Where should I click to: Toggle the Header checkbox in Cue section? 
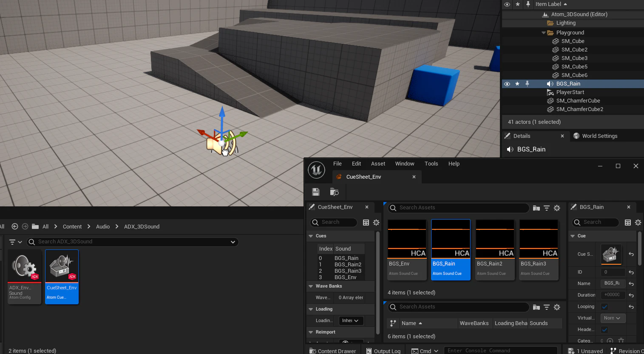604,330
